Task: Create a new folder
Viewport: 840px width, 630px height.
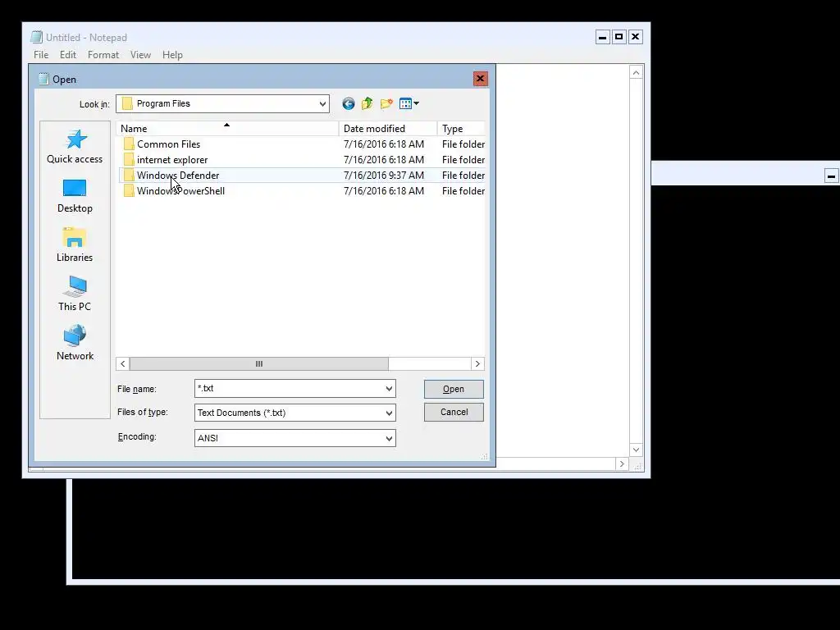Action: [386, 104]
